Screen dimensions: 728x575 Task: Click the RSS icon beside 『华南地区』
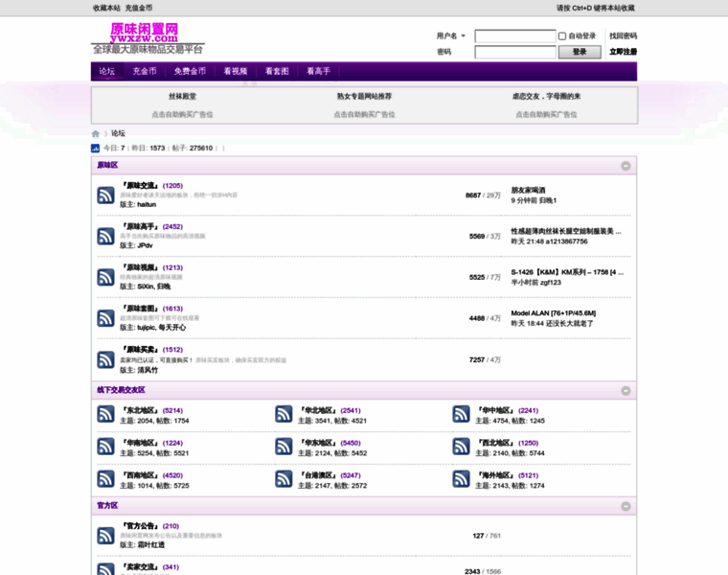tap(105, 447)
